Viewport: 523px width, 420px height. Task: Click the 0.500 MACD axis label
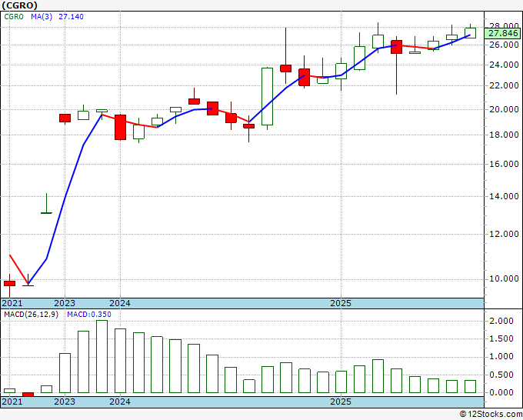pos(501,375)
